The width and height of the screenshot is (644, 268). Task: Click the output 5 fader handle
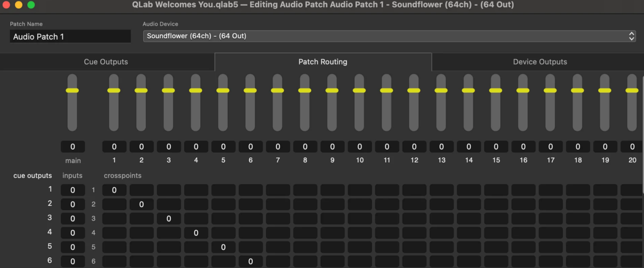223,90
